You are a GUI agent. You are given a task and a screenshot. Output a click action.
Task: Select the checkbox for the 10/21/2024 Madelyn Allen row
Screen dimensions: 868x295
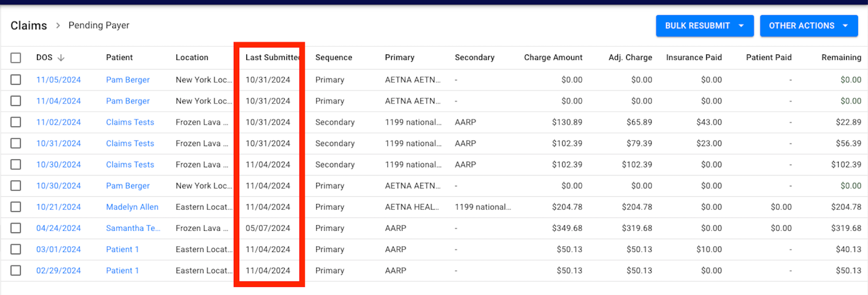pos(16,207)
